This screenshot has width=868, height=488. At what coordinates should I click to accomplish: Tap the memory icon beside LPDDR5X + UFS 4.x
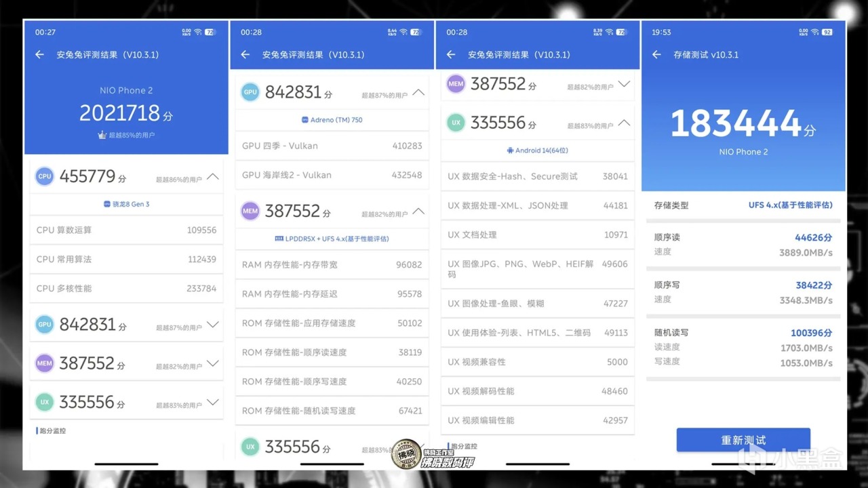click(279, 239)
